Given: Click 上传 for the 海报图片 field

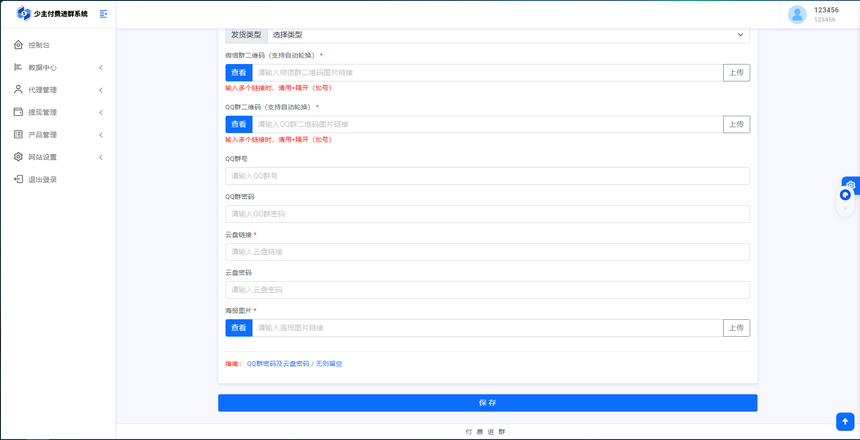Looking at the screenshot, I should pos(736,328).
